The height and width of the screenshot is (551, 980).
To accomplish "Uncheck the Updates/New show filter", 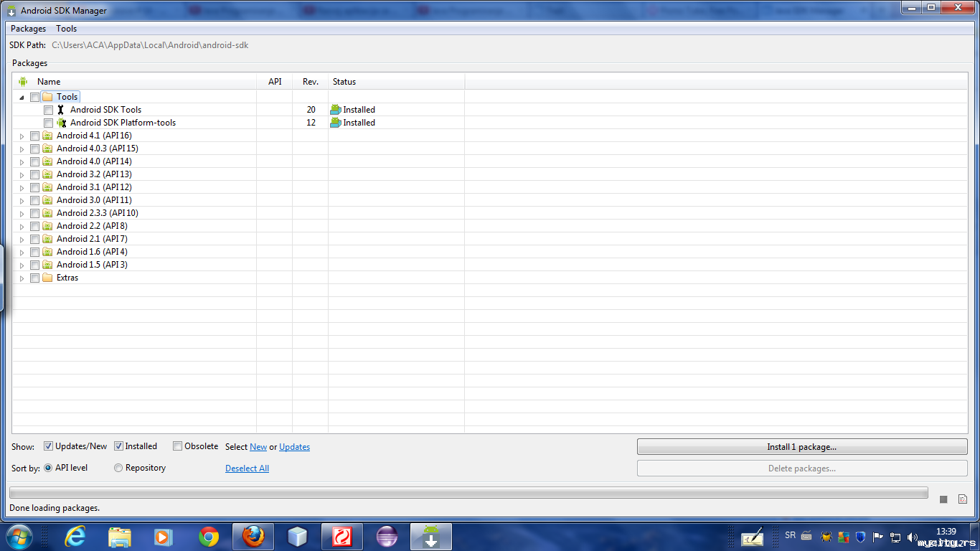I will pyautogui.click(x=48, y=446).
